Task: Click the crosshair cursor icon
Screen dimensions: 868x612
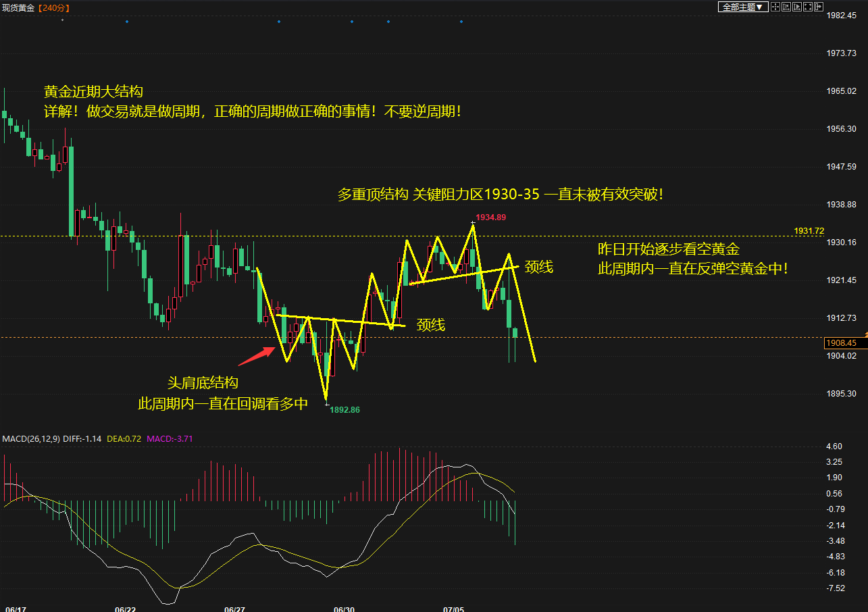Action: pos(775,7)
